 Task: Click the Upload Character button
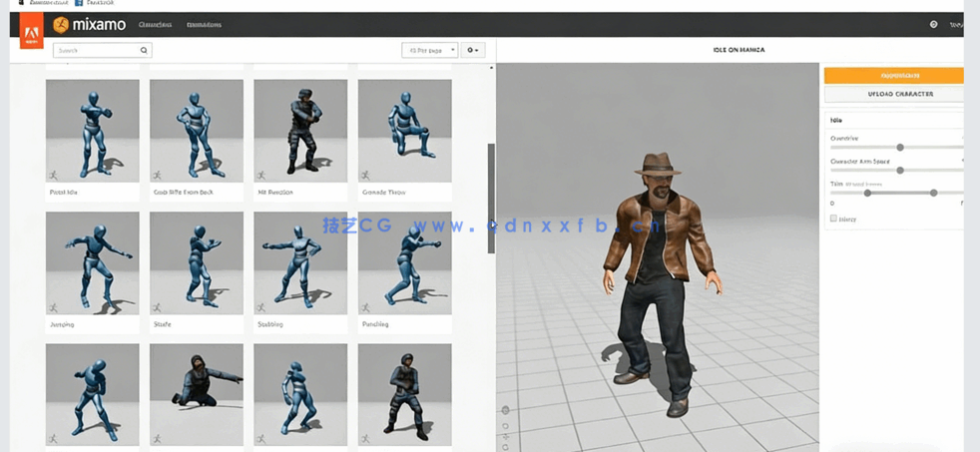[894, 94]
